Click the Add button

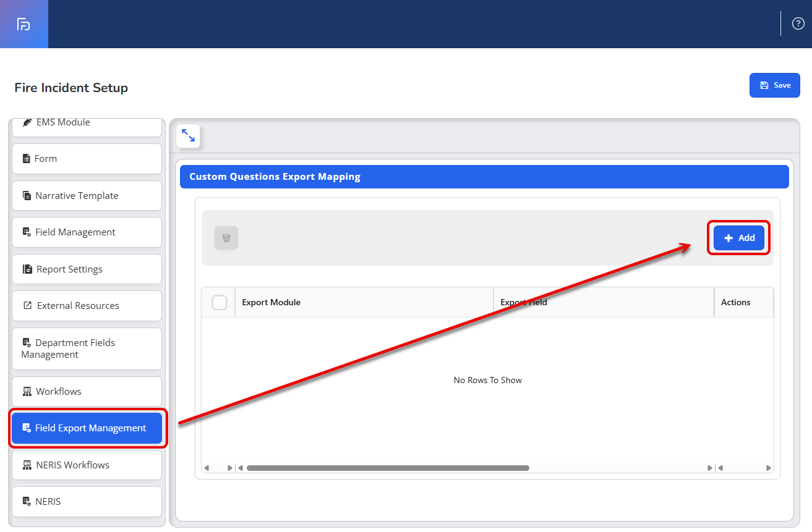click(x=739, y=238)
